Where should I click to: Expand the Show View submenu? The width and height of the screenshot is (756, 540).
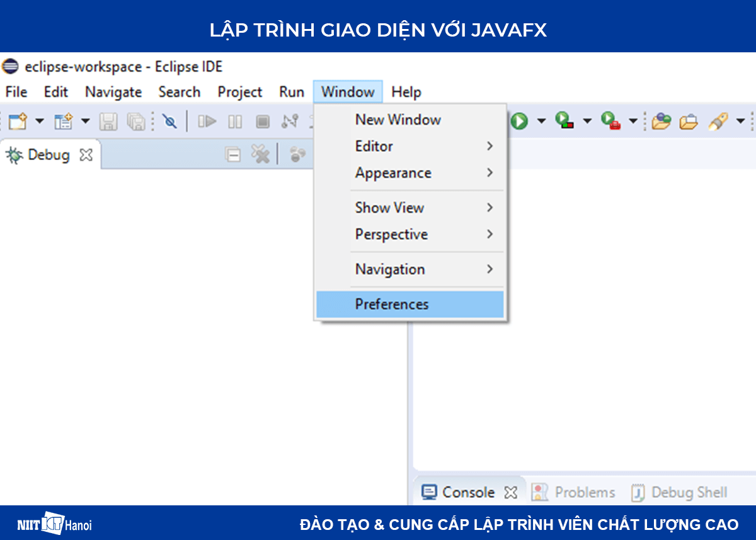389,207
